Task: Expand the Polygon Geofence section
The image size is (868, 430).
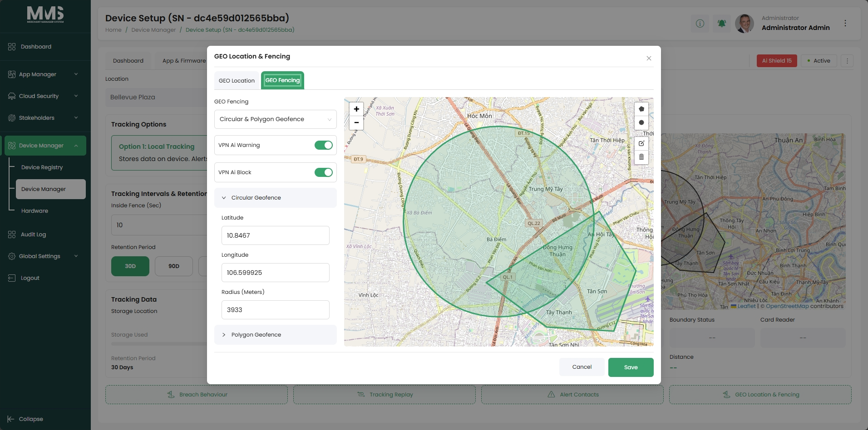Action: tap(276, 335)
